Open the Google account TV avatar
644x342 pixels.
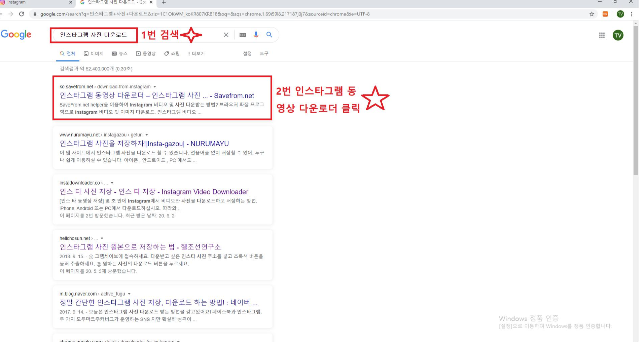618,35
